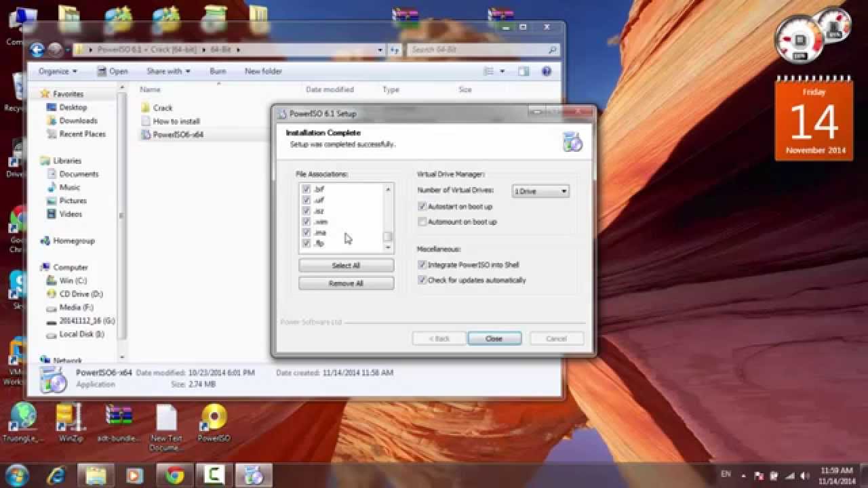Viewport: 868px width, 488px height.
Task: Toggle Integrate PowerISO into Shell
Action: pos(422,265)
